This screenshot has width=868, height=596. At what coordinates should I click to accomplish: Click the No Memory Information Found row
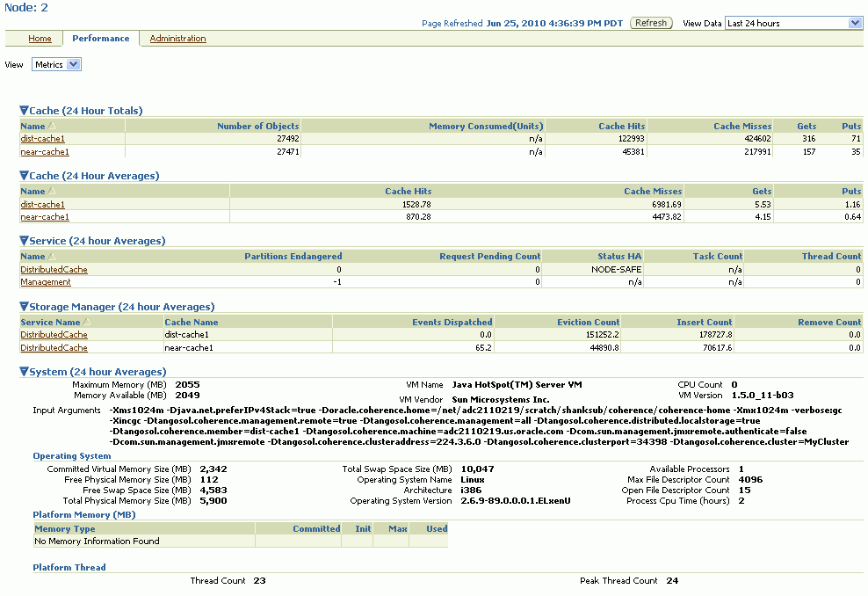[x=241, y=541]
